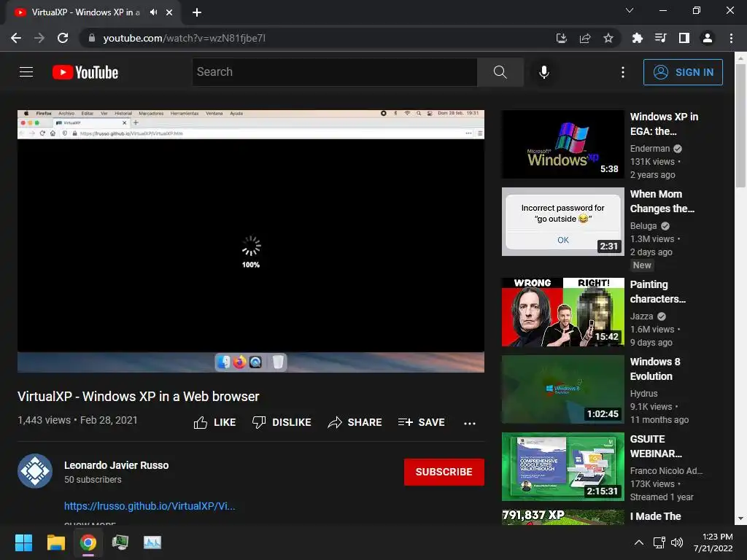Toggle Chrome side panel icon
Screen dimensions: 747x560
click(x=684, y=38)
